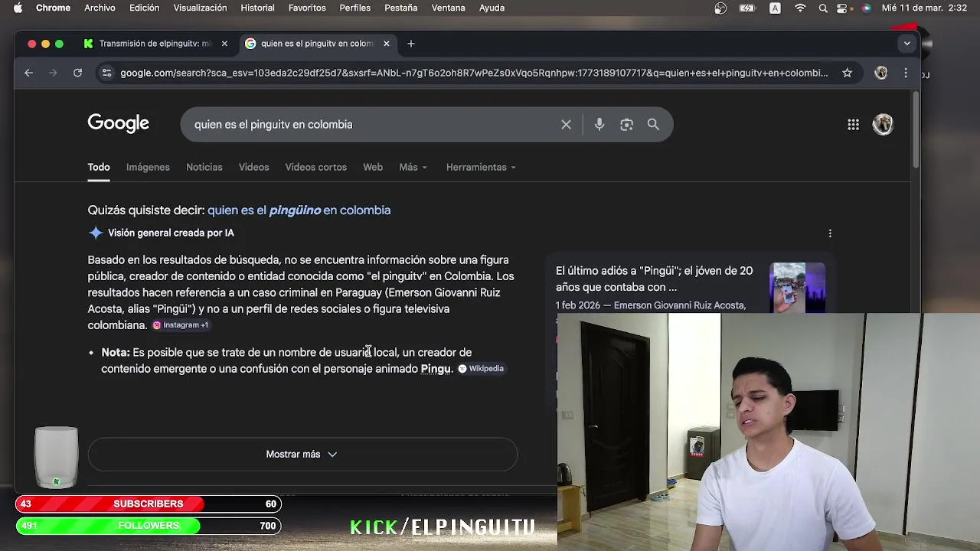Search by image with Google Lens
Viewport: 980px width, 551px height.
pos(627,125)
